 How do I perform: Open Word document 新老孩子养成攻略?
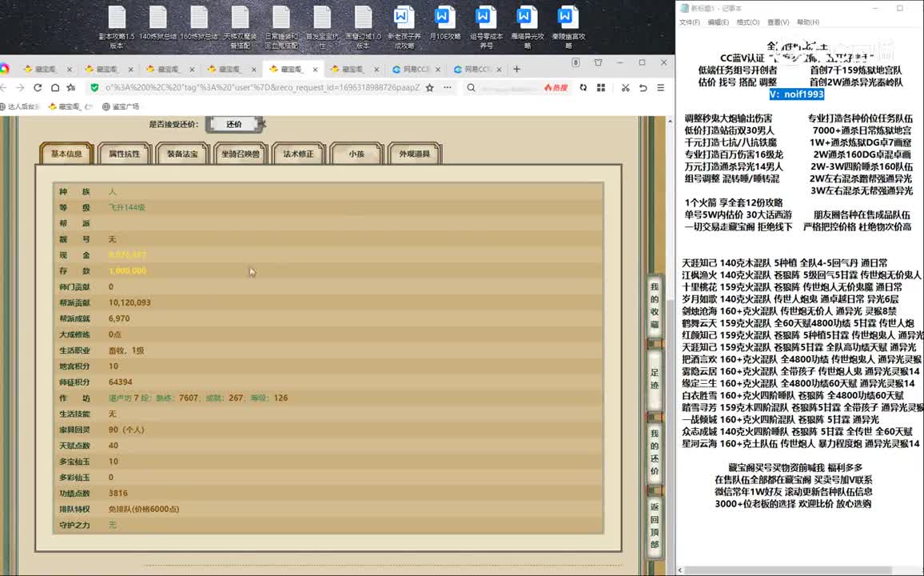click(x=404, y=27)
